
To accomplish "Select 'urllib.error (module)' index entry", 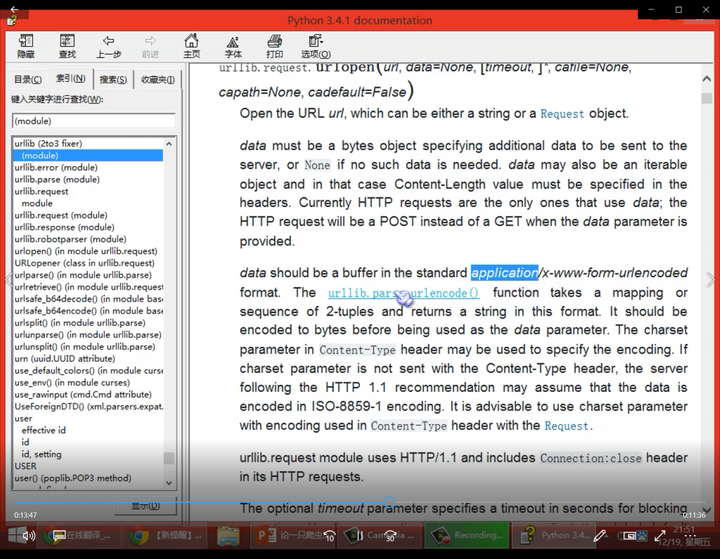I will (56, 167).
